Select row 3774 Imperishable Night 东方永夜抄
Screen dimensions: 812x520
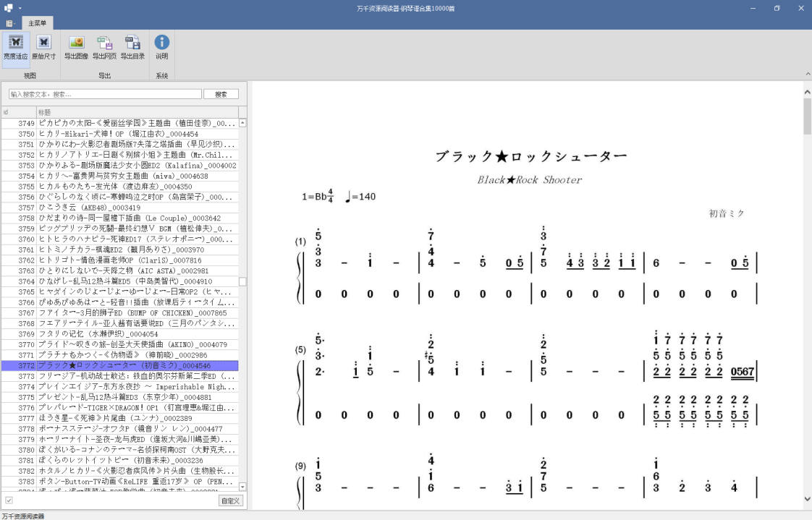click(x=119, y=386)
